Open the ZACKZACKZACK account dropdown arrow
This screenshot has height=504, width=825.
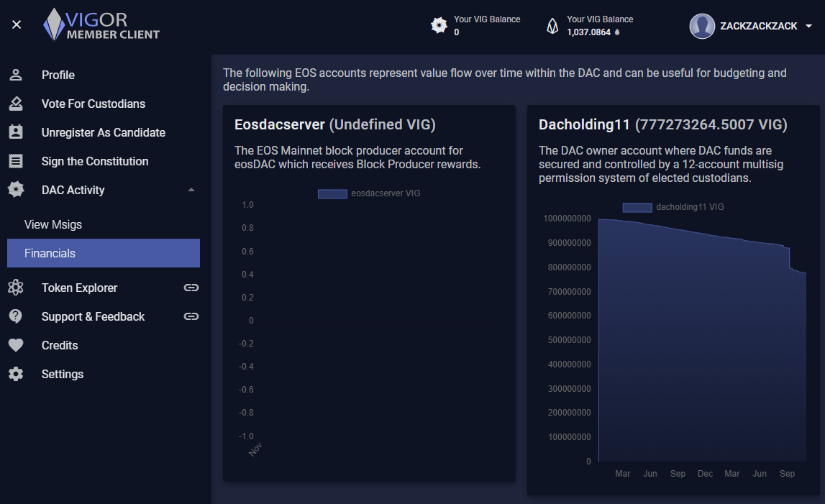[808, 26]
